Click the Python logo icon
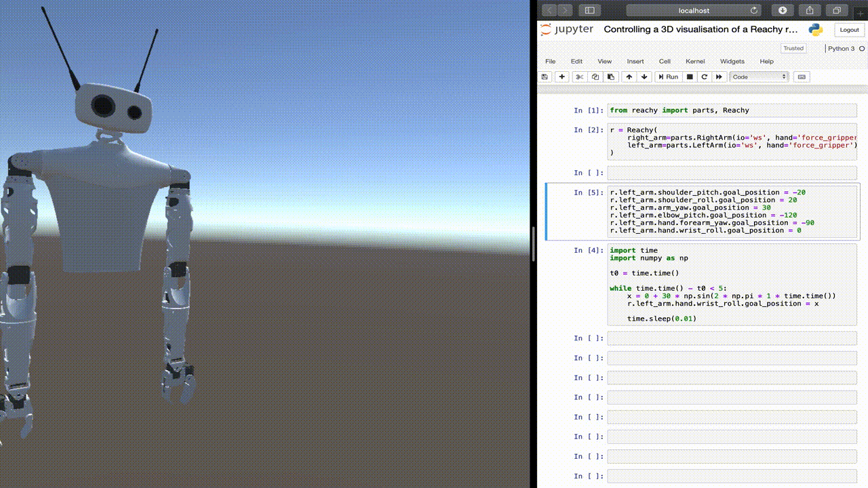 (816, 30)
